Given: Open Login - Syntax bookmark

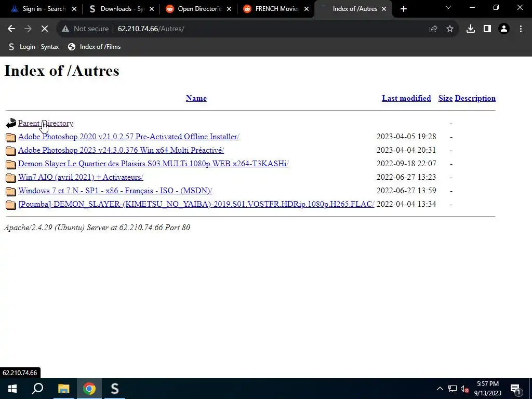Looking at the screenshot, I should coord(34,47).
